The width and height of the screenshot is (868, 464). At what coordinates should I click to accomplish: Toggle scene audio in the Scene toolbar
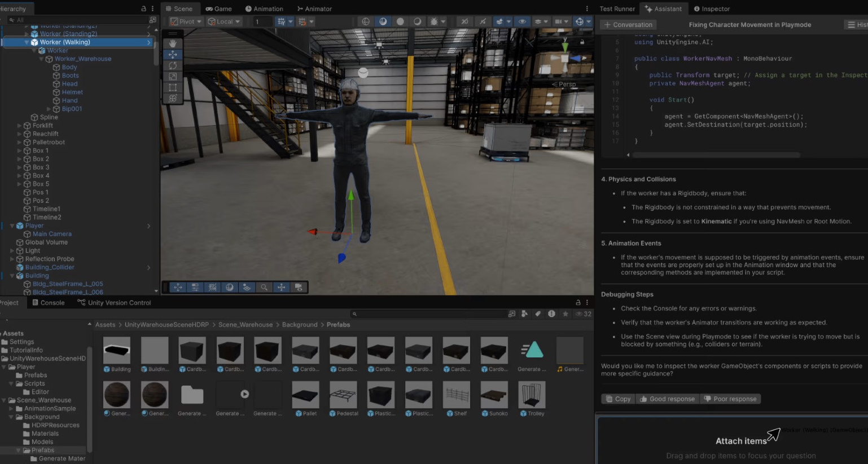point(483,21)
